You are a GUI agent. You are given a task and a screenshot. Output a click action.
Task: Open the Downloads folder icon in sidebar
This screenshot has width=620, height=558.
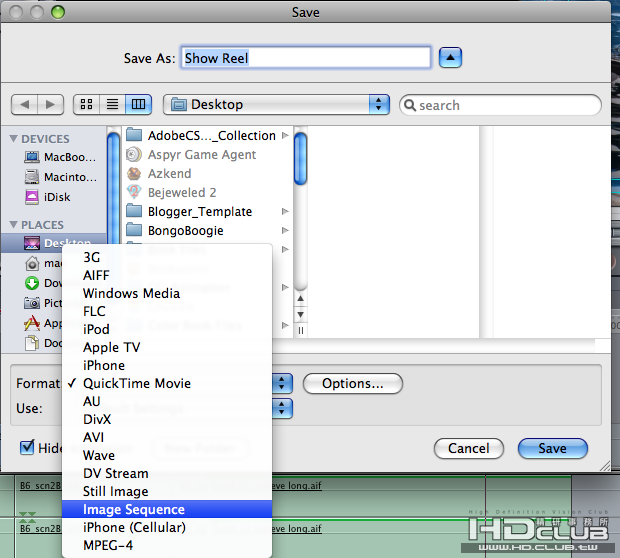coord(32,283)
